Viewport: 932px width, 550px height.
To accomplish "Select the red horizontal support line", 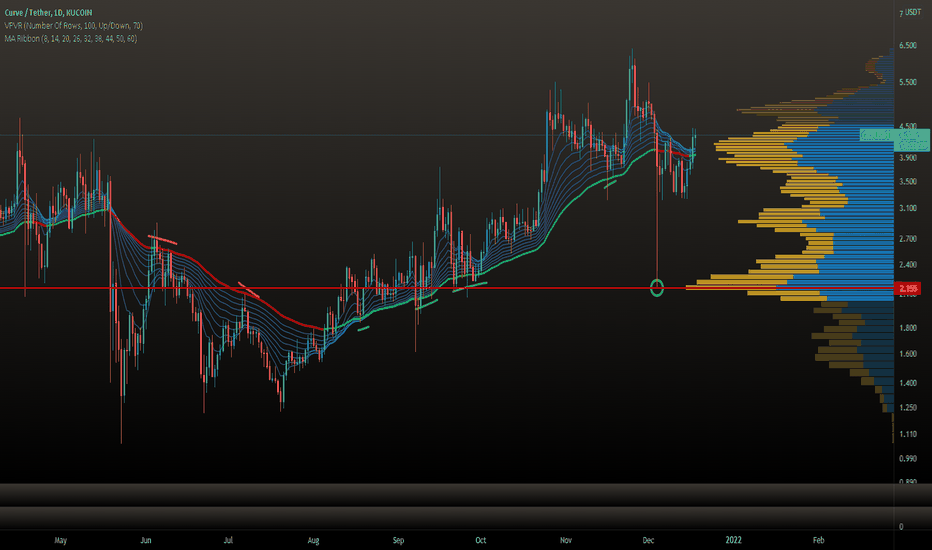I will coord(446,288).
